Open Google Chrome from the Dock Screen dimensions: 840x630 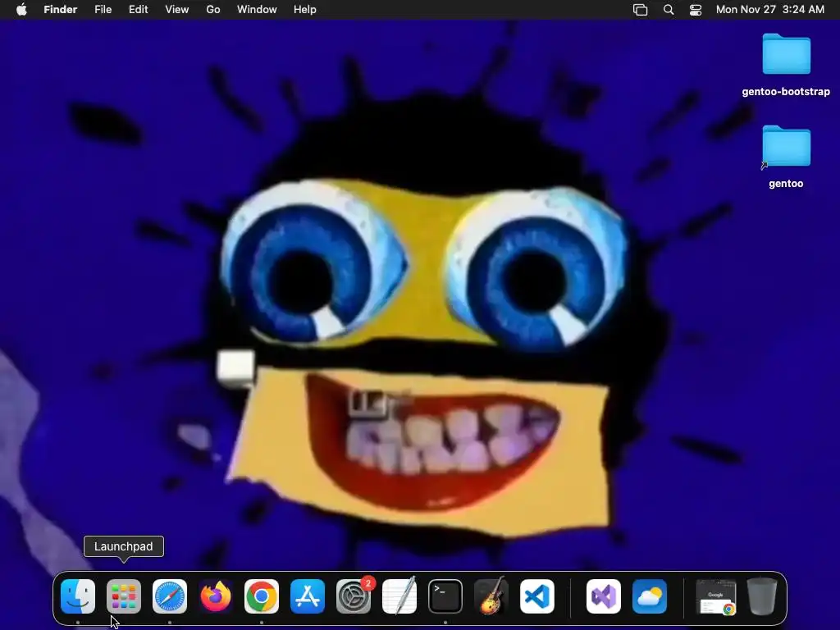(262, 596)
